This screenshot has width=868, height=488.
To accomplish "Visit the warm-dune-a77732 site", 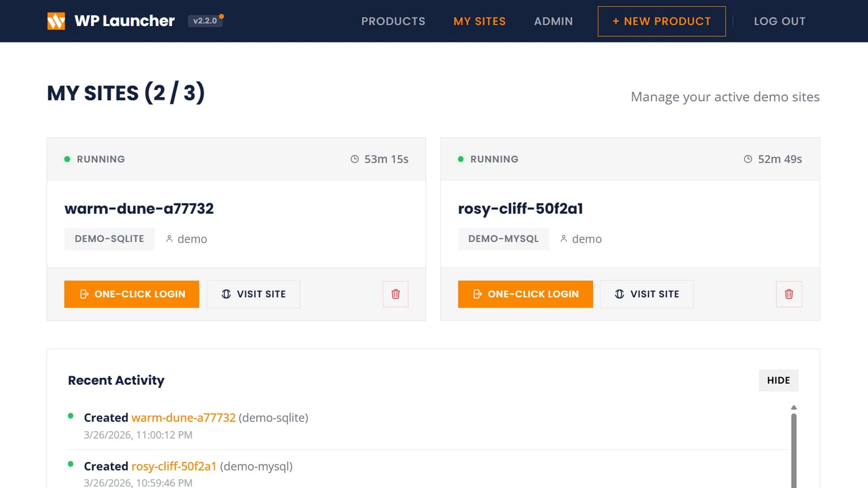I will 253,294.
